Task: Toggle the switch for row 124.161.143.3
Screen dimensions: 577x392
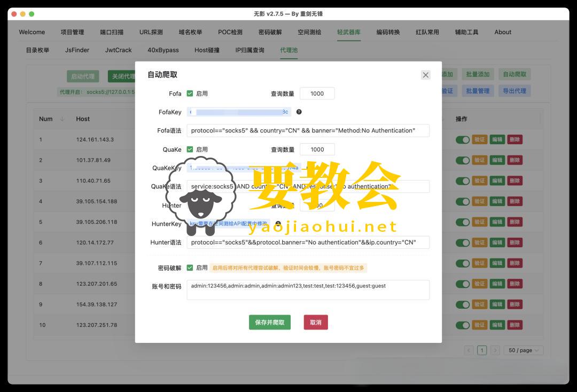Action: point(463,140)
